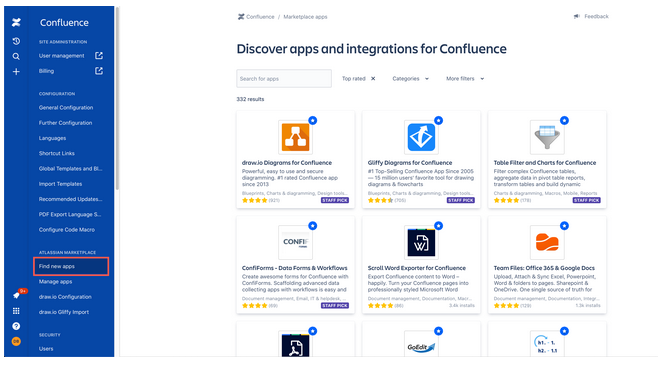
Task: Open Languages settings
Action: pos(52,138)
